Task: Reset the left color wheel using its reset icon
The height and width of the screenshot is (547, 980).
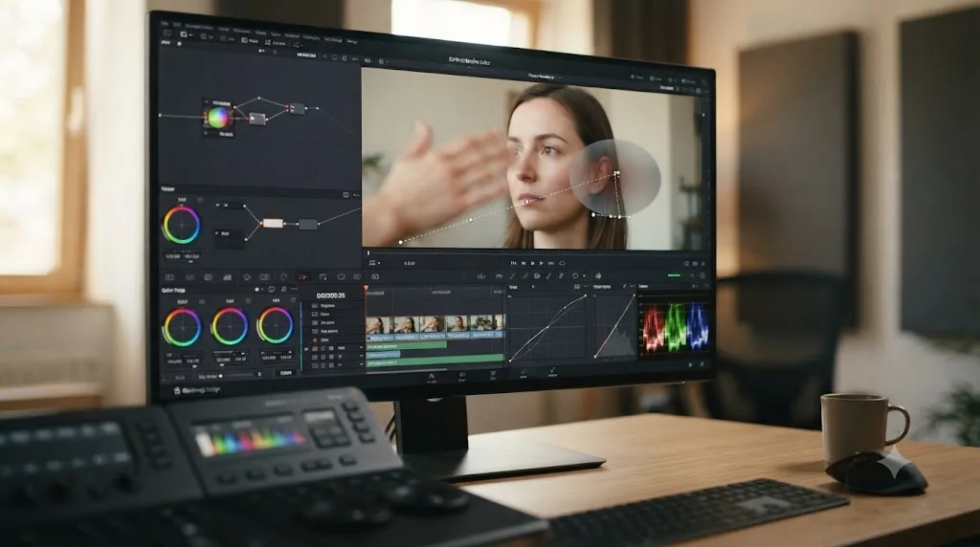Action: point(202,301)
